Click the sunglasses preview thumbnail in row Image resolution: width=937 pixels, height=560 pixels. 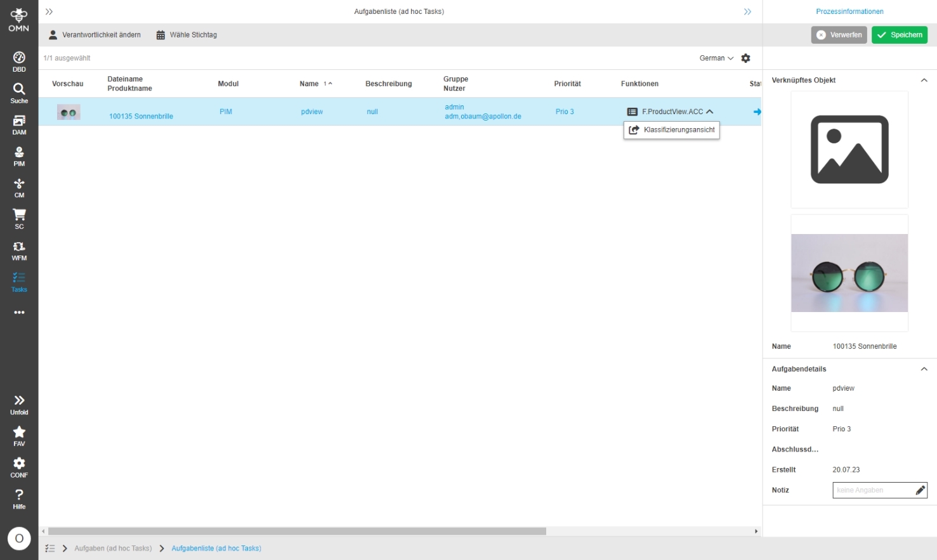point(69,112)
